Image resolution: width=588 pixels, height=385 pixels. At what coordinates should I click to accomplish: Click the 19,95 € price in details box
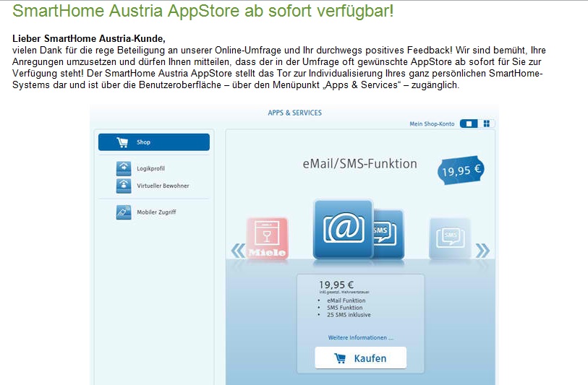[x=336, y=285]
